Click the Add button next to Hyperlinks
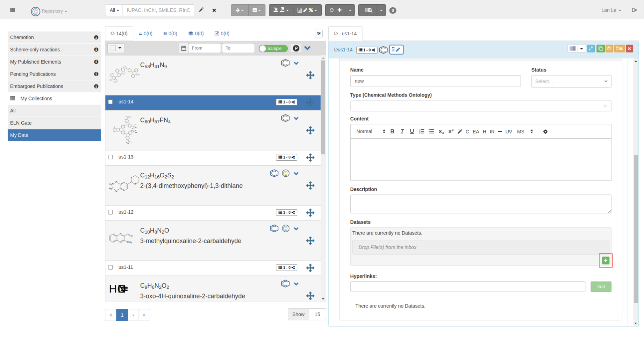644x352 pixels. tap(601, 287)
